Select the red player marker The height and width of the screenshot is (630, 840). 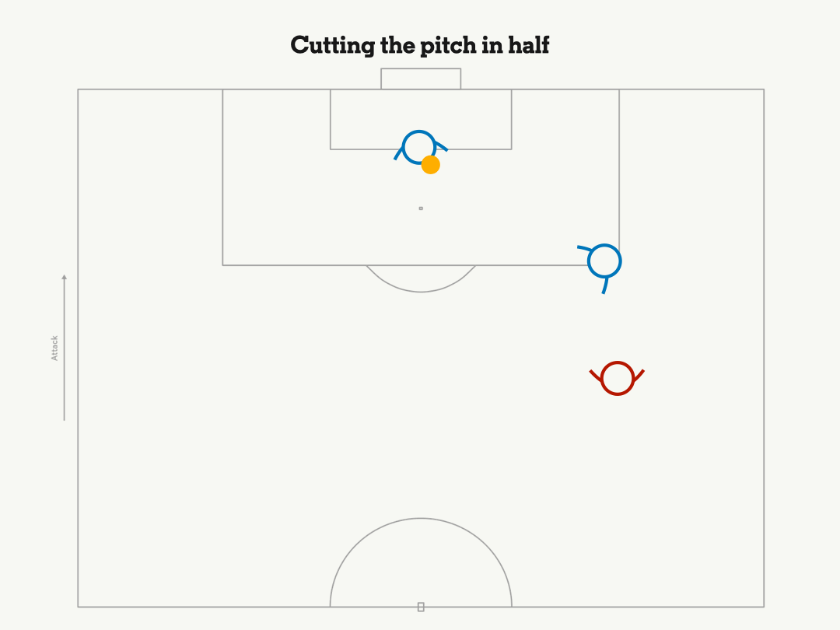(x=617, y=378)
